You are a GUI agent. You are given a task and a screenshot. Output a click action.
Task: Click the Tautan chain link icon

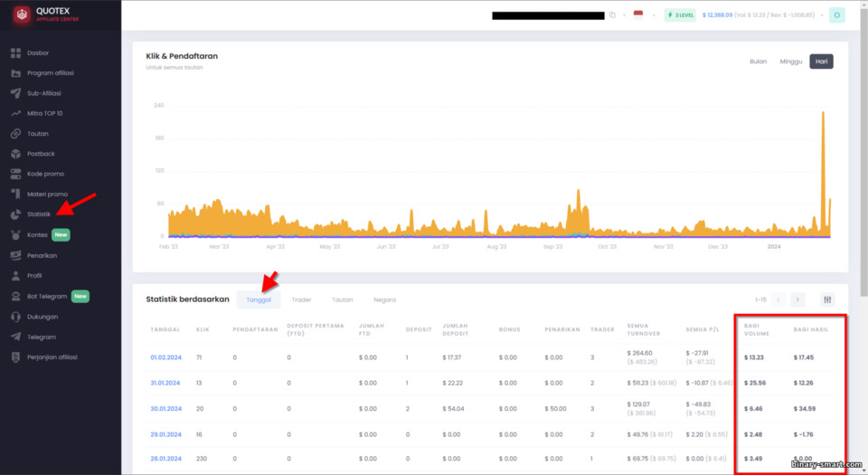pyautogui.click(x=15, y=134)
